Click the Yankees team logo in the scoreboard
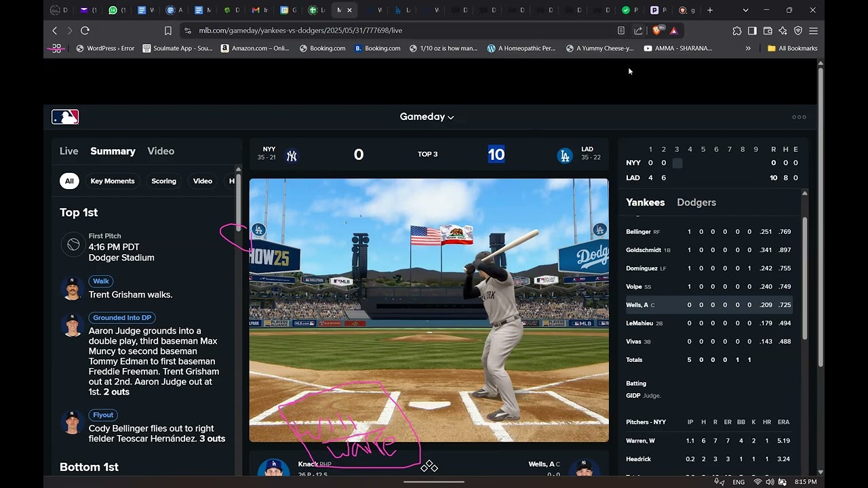Screen dimensions: 868x488 (x=292, y=156)
